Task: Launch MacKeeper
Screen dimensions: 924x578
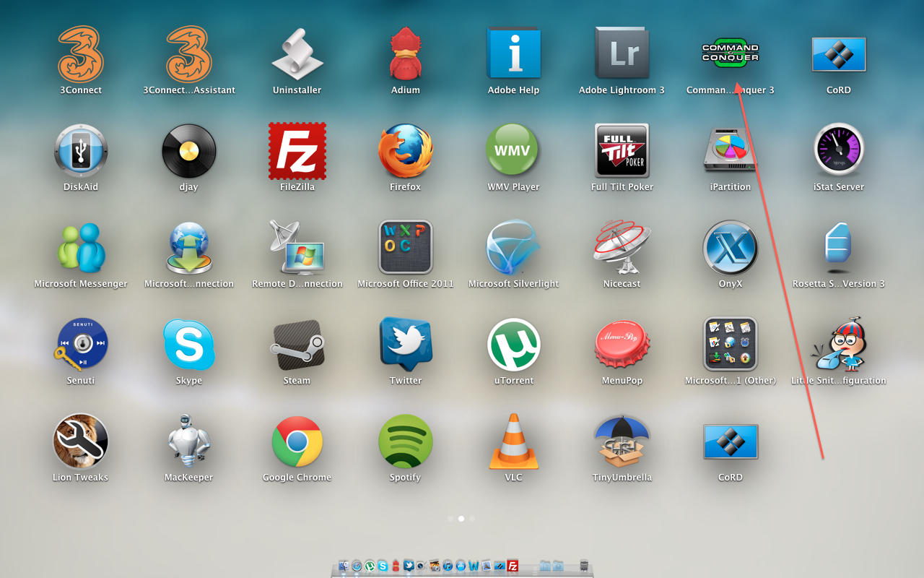Action: 188,441
